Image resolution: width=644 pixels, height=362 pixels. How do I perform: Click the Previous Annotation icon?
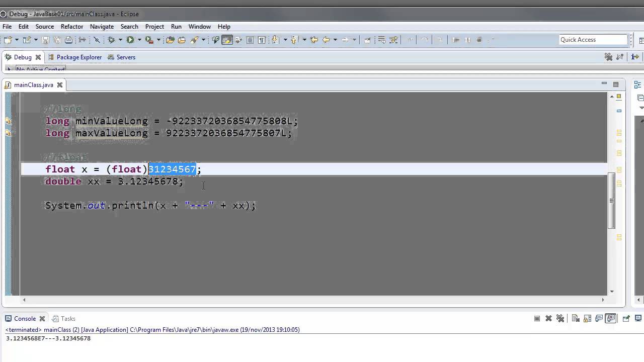[295, 40]
